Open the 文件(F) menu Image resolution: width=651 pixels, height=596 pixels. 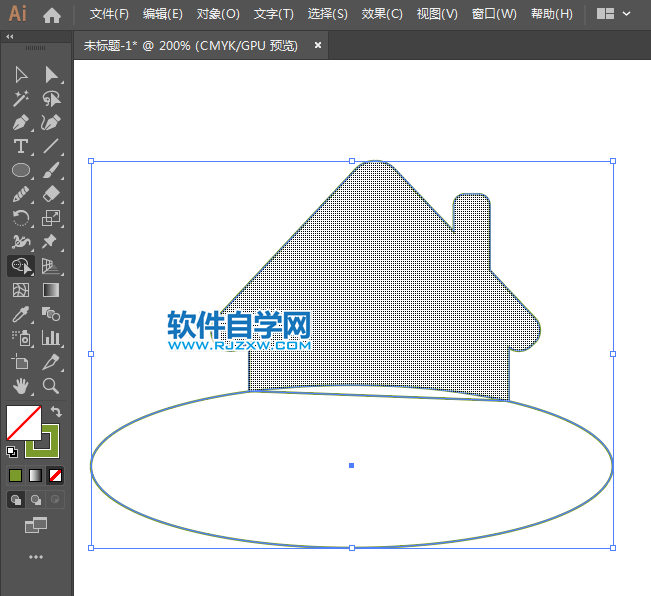[x=109, y=14]
